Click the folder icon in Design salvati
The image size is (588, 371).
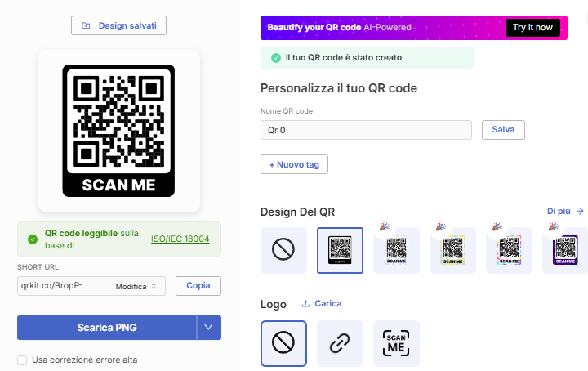pos(86,25)
